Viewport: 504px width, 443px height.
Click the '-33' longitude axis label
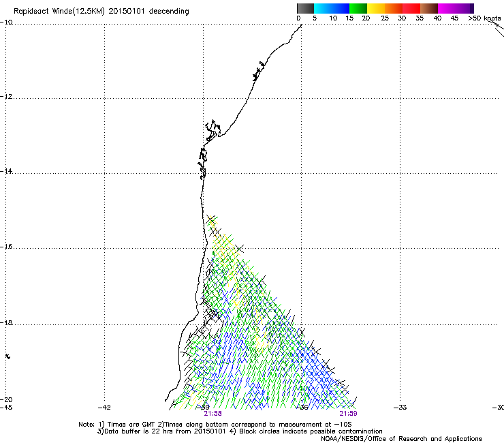(400, 408)
